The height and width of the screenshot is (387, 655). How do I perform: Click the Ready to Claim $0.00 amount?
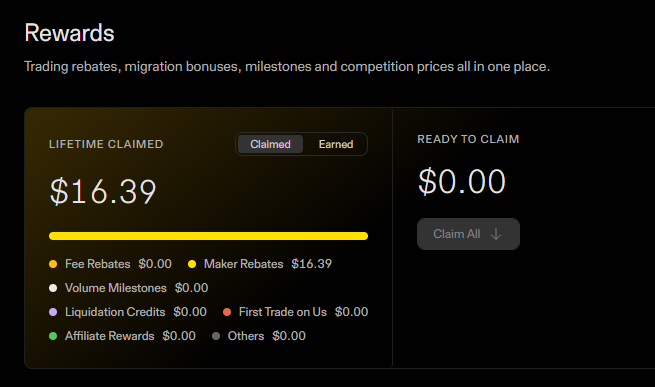462,181
